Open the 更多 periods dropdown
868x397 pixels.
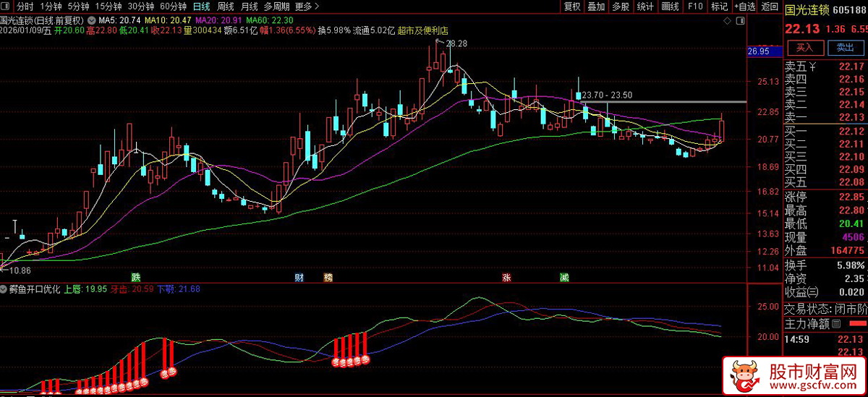pyautogui.click(x=308, y=7)
